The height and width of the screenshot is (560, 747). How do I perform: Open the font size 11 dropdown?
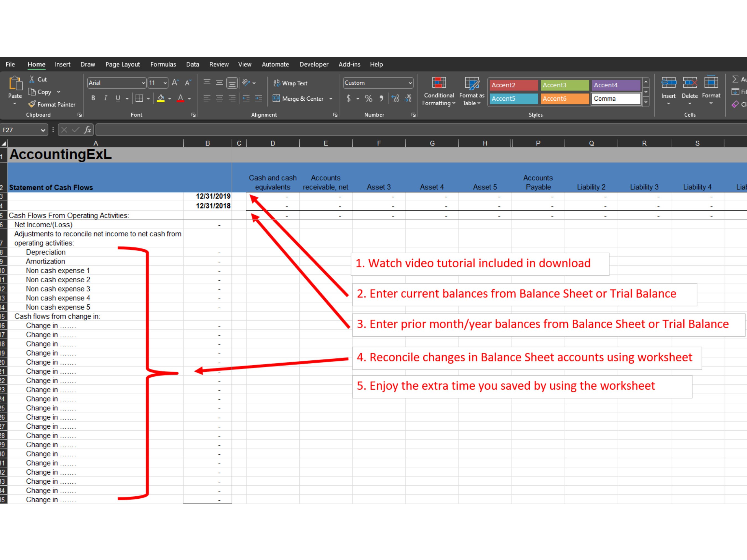(x=165, y=83)
